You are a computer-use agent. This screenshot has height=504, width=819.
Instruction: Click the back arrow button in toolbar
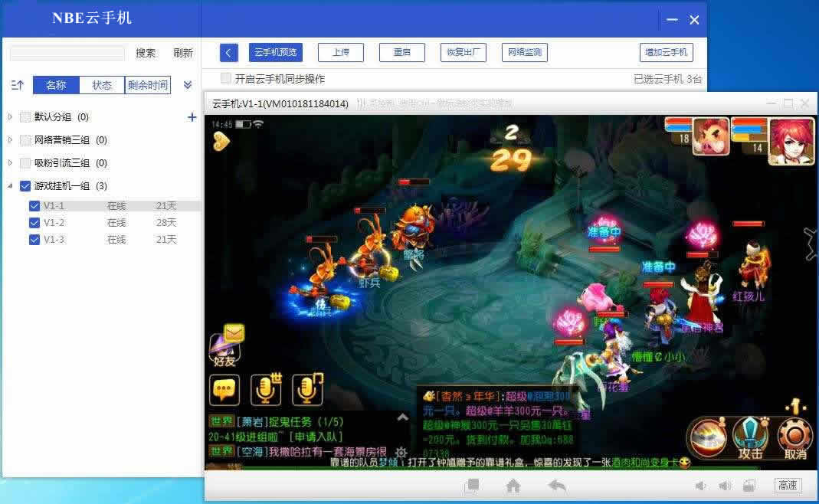pyautogui.click(x=228, y=52)
